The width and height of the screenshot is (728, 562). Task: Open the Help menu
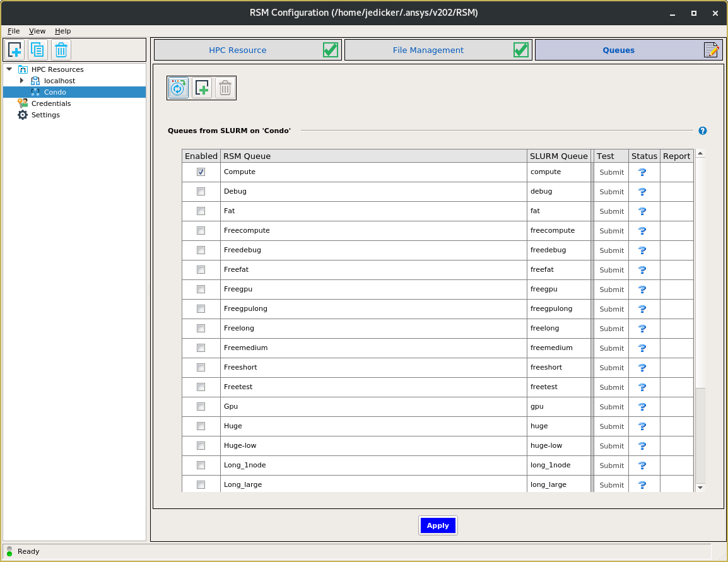click(x=62, y=31)
